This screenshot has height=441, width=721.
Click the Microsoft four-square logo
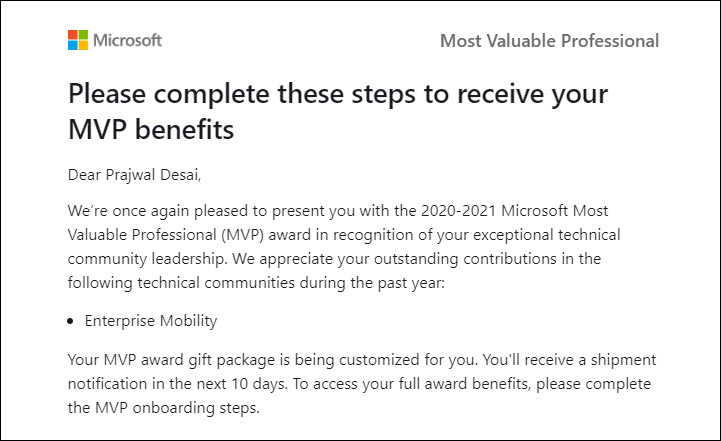pyautogui.click(x=78, y=40)
